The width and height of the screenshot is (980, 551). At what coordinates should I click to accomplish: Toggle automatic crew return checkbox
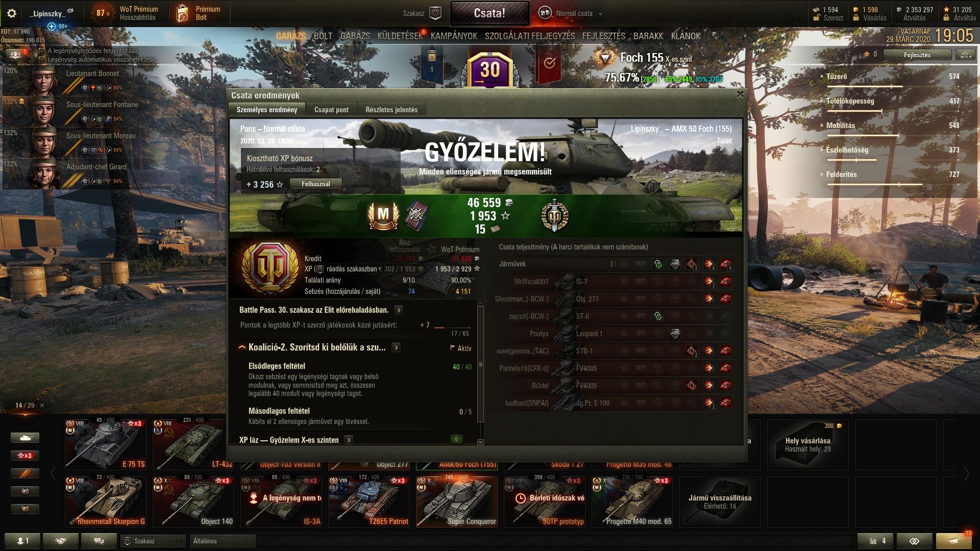tap(42, 59)
